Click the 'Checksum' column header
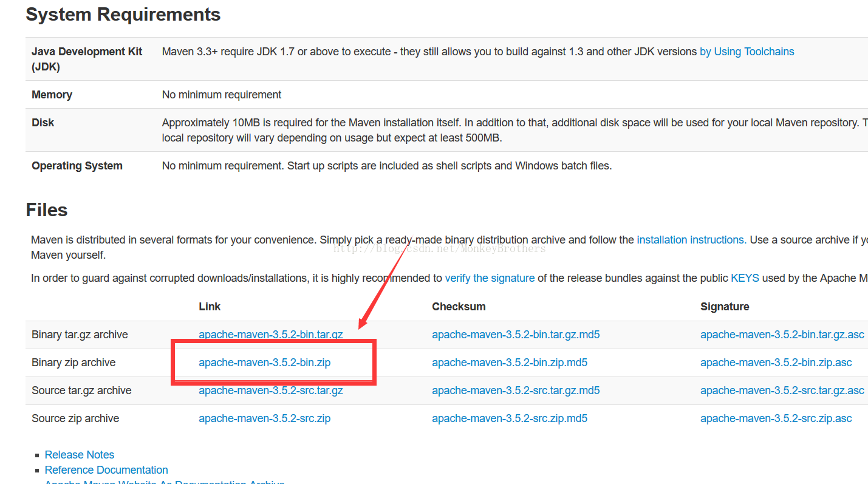 (459, 307)
